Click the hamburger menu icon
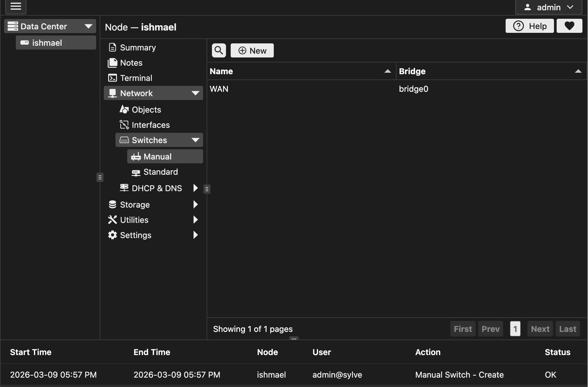This screenshot has height=387, width=588. point(16,6)
